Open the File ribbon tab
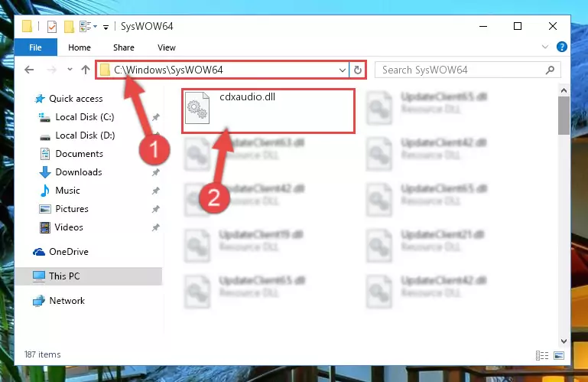Viewport: 588px width, 382px height. click(36, 47)
